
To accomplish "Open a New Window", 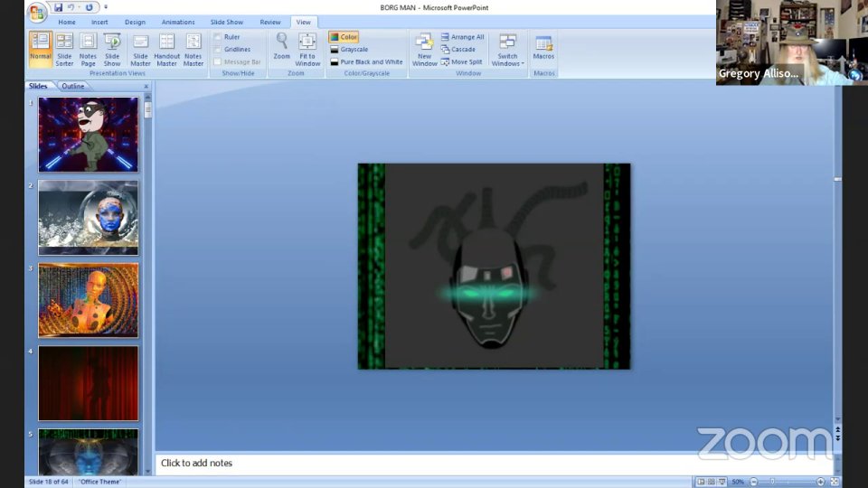I will [x=424, y=48].
